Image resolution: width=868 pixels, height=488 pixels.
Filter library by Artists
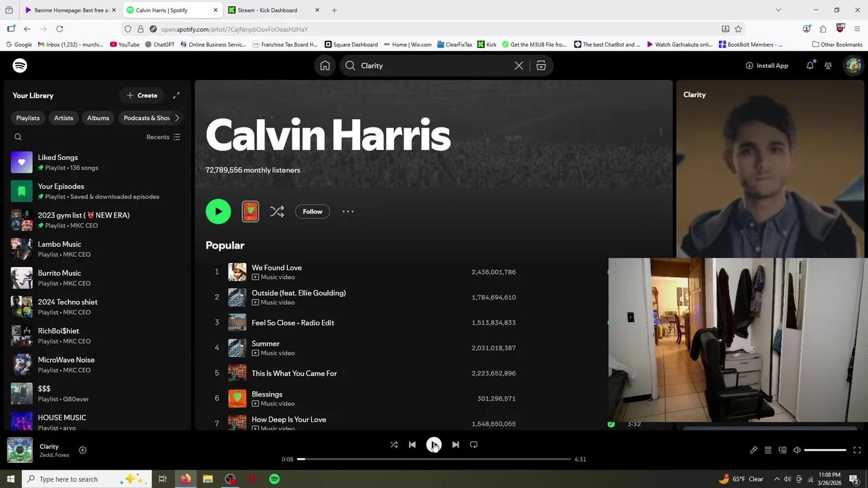(x=64, y=118)
